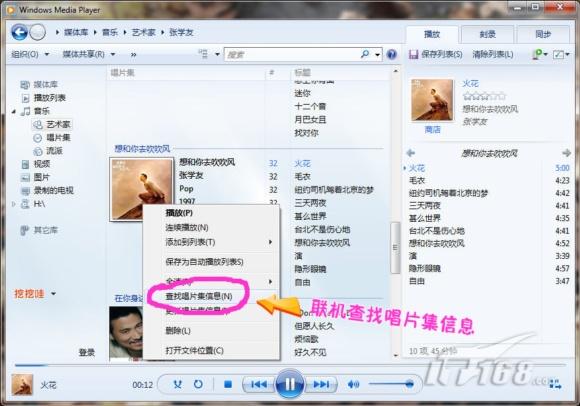
Task: Expand the H:\ drive tree node
Action: click(14, 204)
